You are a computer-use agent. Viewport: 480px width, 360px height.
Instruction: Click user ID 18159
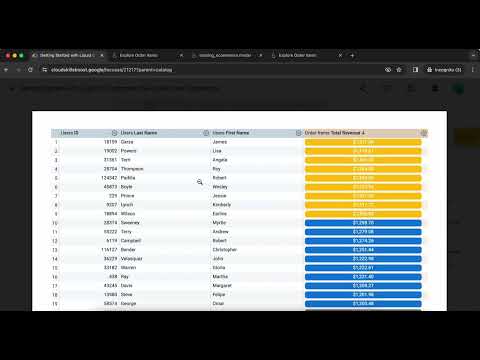coord(110,142)
